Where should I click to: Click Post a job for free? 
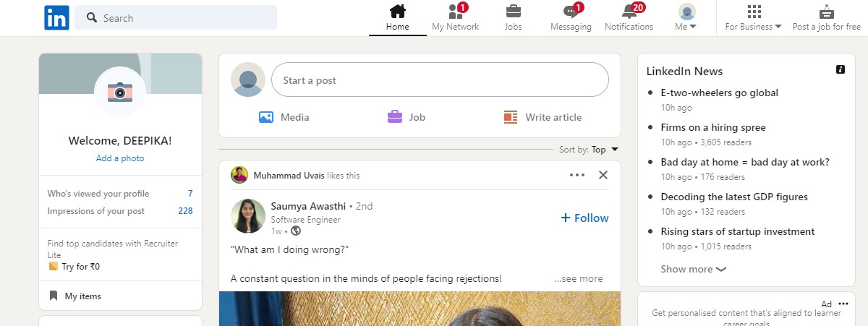click(x=827, y=18)
